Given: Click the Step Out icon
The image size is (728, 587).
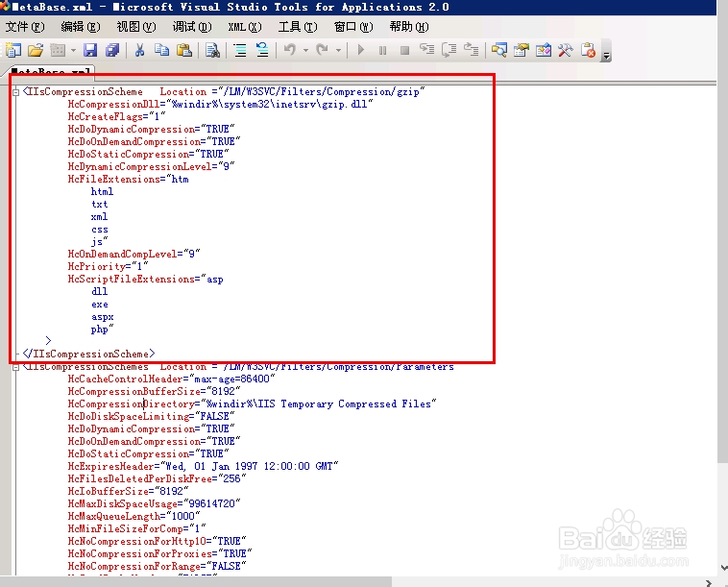Looking at the screenshot, I should coord(472,49).
